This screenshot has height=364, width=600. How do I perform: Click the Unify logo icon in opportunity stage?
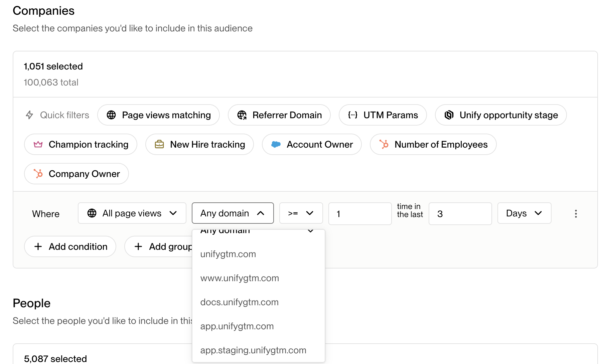point(449,115)
